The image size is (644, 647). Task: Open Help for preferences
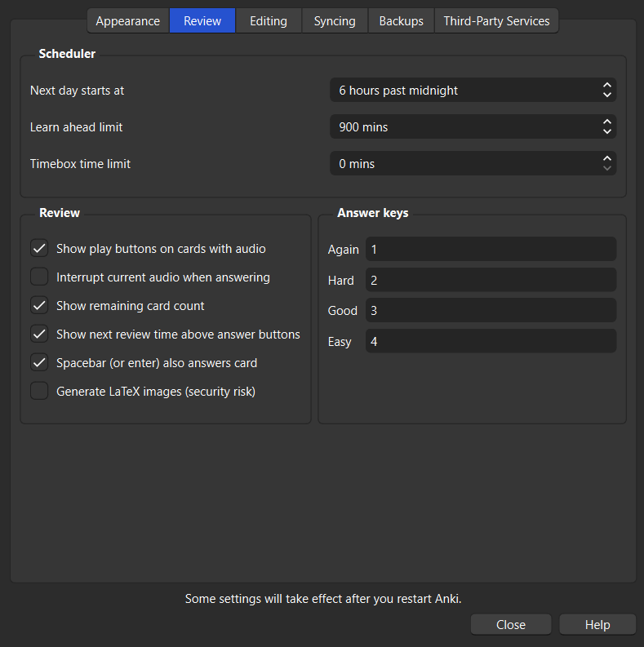coord(597,624)
